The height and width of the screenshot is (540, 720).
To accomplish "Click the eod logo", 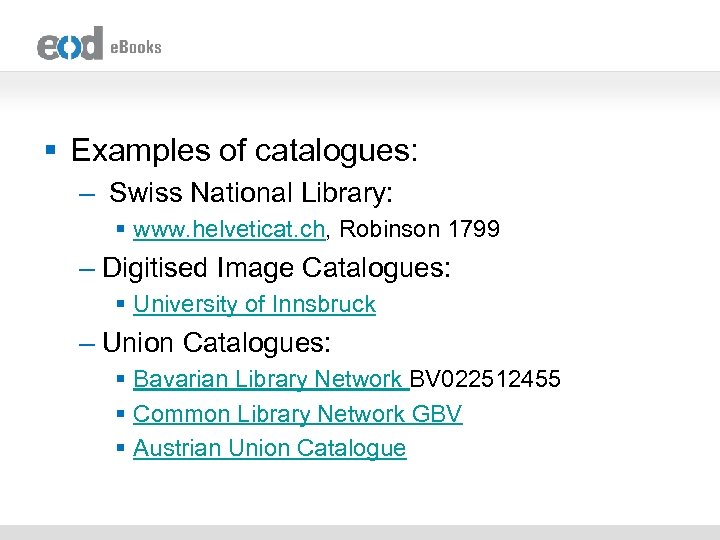I will click(x=70, y=44).
